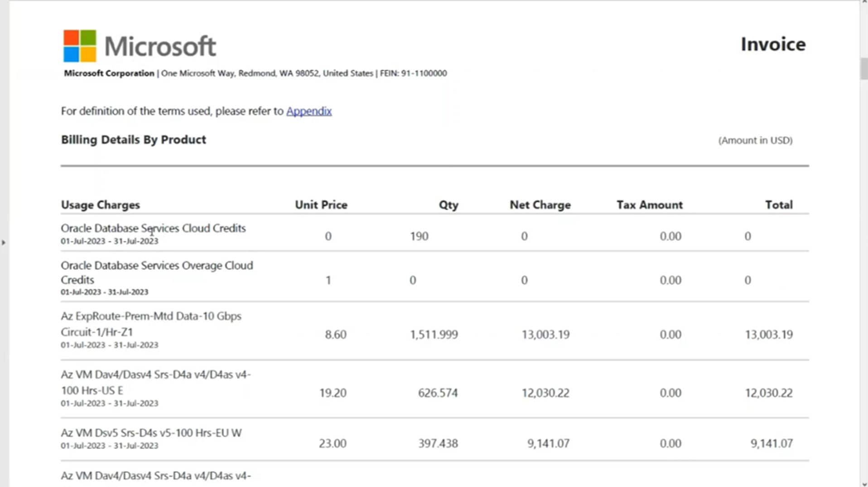Click the Qty column header
The height and width of the screenshot is (487, 868).
pos(448,205)
